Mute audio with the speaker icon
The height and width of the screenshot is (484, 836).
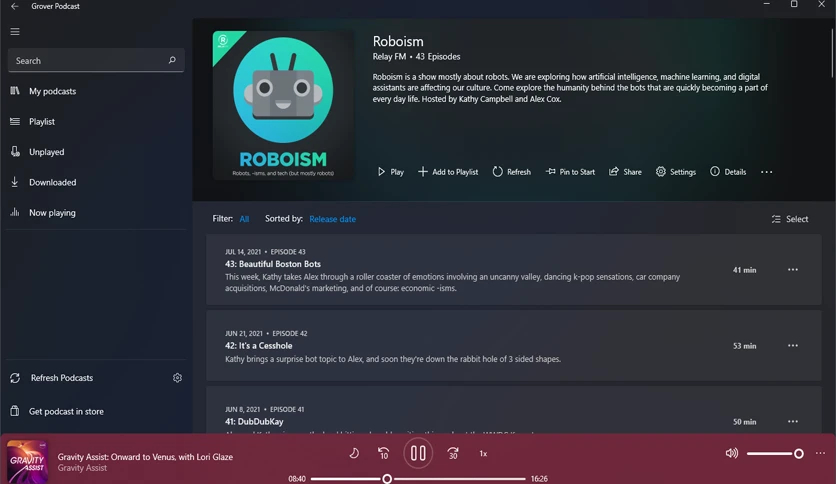732,454
